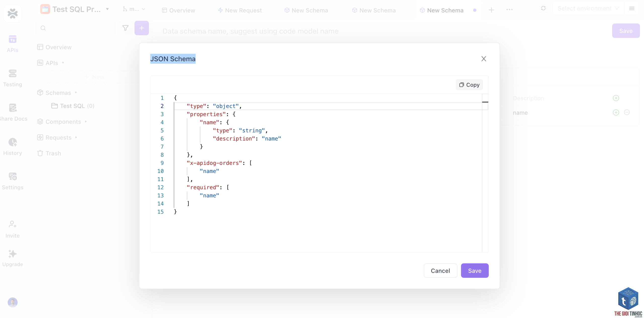Open the APIs section in left rail
The width and height of the screenshot is (644, 318).
coord(13,44)
